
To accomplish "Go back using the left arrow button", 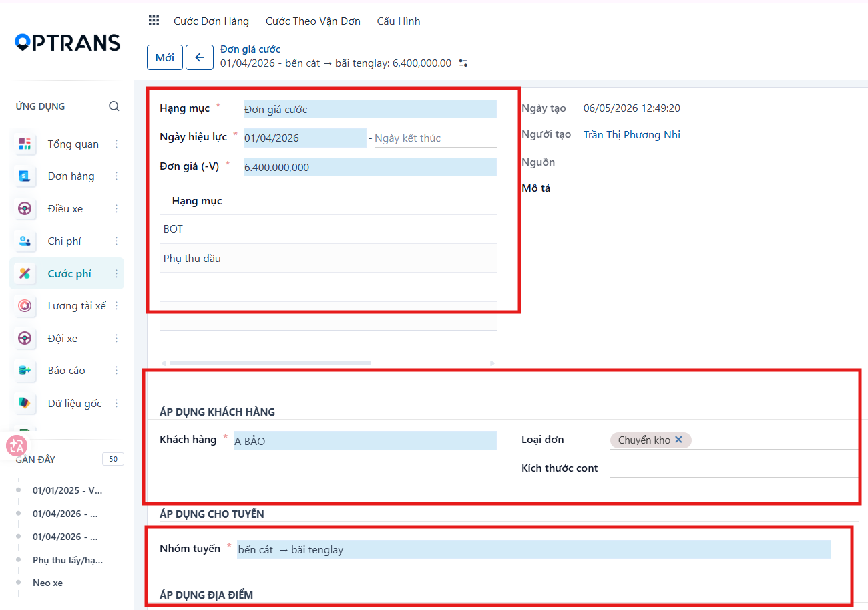I will tap(199, 57).
